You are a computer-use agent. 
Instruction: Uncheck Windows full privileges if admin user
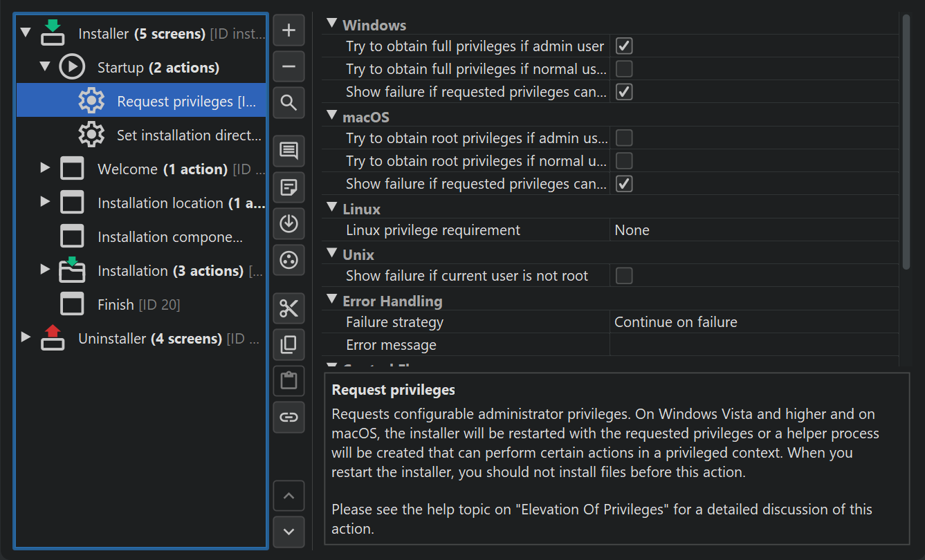[x=624, y=46]
